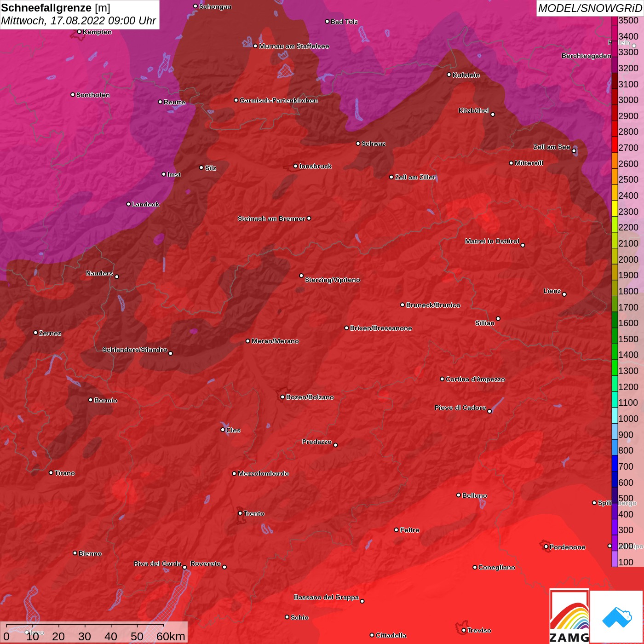Screen dimensions: 644x644
Task: Click the Tirano label
Action: click(x=64, y=473)
